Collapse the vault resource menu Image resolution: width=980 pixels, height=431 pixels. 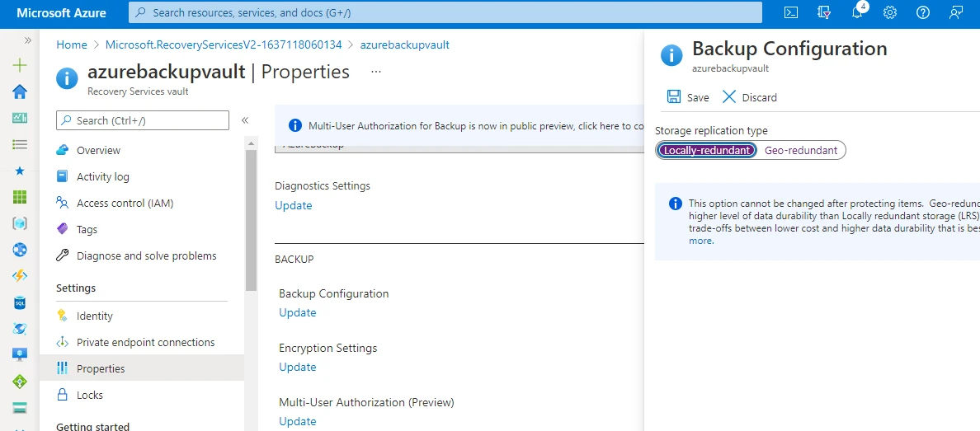245,120
